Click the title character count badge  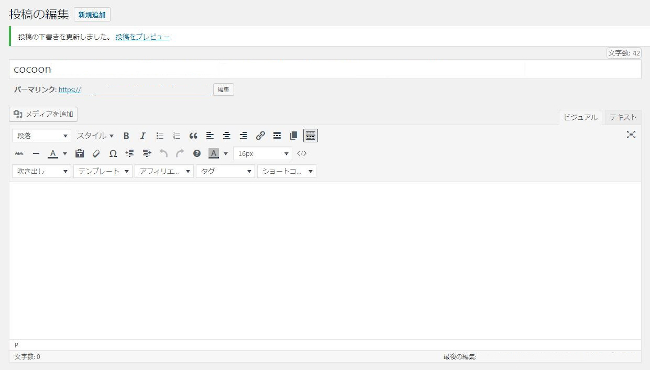pos(624,53)
